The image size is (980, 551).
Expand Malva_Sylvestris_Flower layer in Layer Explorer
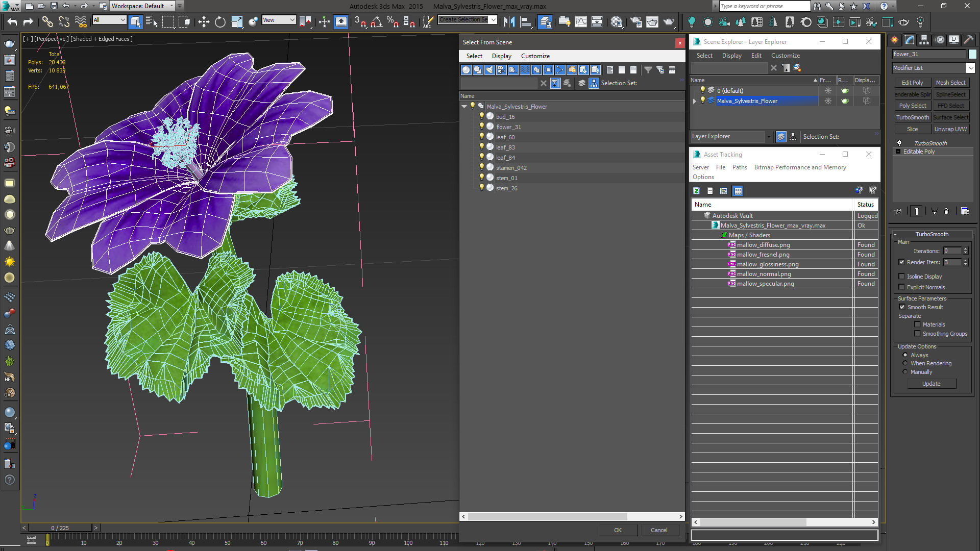(x=694, y=101)
